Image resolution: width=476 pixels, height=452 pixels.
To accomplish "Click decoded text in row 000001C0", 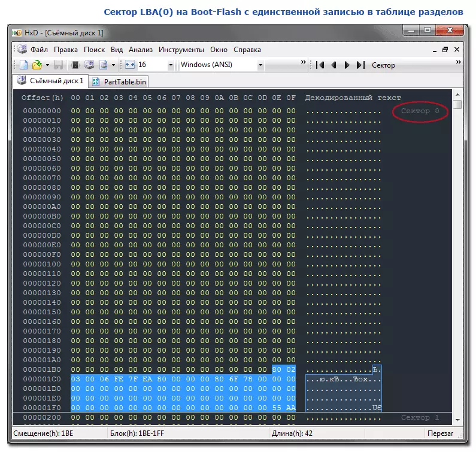I will click(343, 379).
